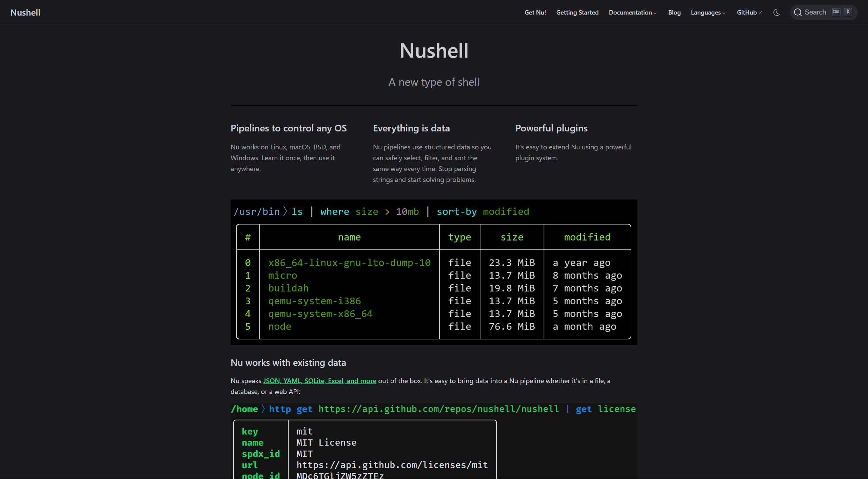The height and width of the screenshot is (479, 868).
Task: Click the 'size' column header in table
Action: tap(512, 237)
